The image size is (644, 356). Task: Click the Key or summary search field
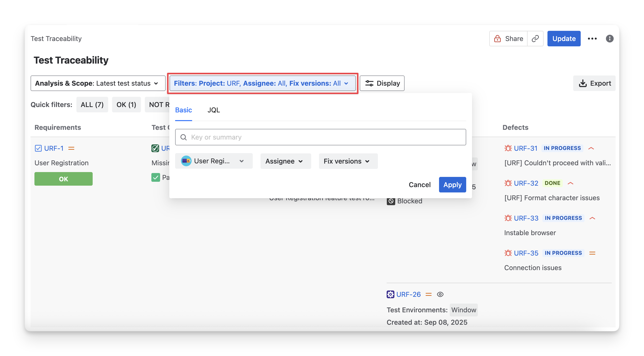click(x=320, y=137)
